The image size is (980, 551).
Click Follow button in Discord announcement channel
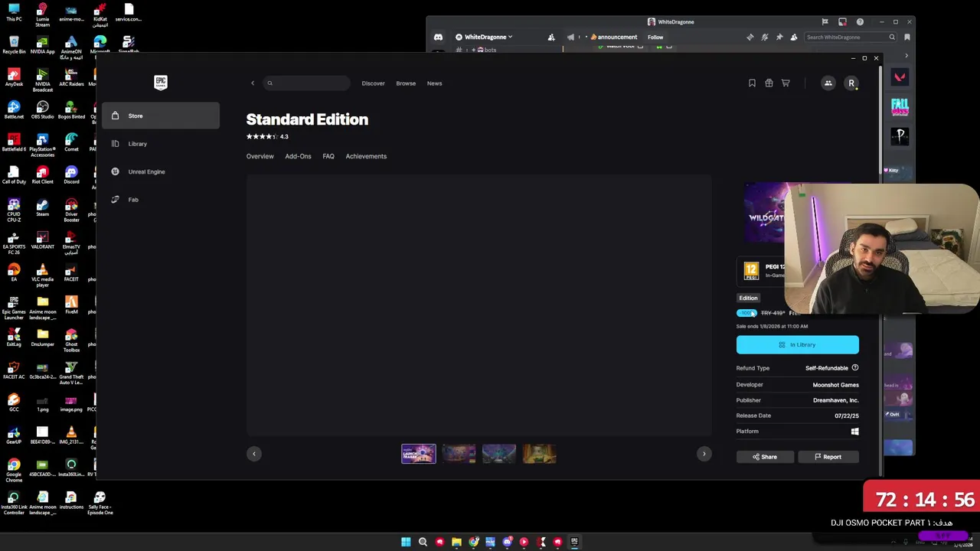[655, 37]
